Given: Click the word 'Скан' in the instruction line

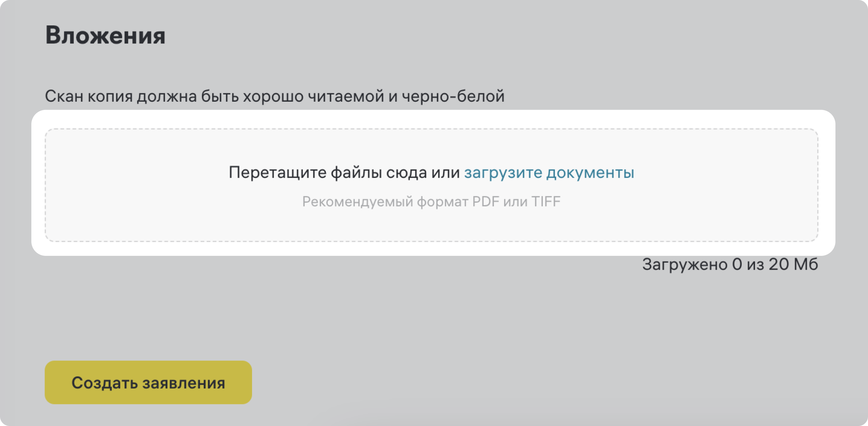Looking at the screenshot, I should click(x=64, y=97).
